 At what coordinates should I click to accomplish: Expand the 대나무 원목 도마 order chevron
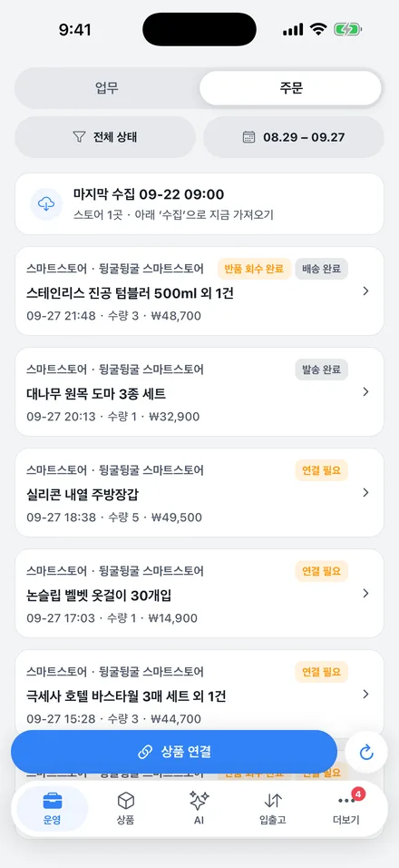click(x=365, y=392)
